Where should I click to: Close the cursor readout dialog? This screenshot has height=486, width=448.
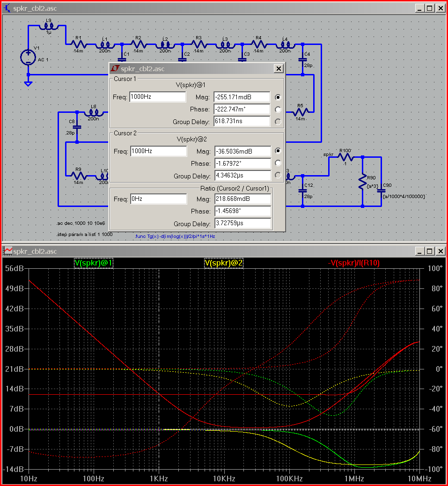279,68
